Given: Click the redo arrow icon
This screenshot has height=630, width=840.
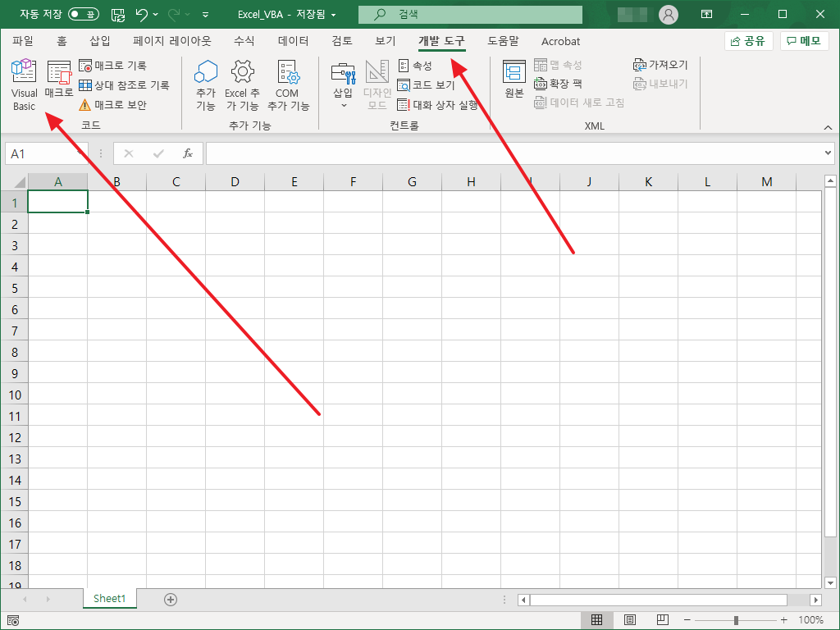Looking at the screenshot, I should click(x=174, y=15).
